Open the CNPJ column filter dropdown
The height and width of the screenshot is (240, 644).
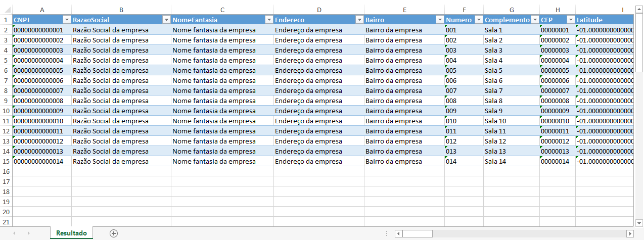click(x=66, y=20)
